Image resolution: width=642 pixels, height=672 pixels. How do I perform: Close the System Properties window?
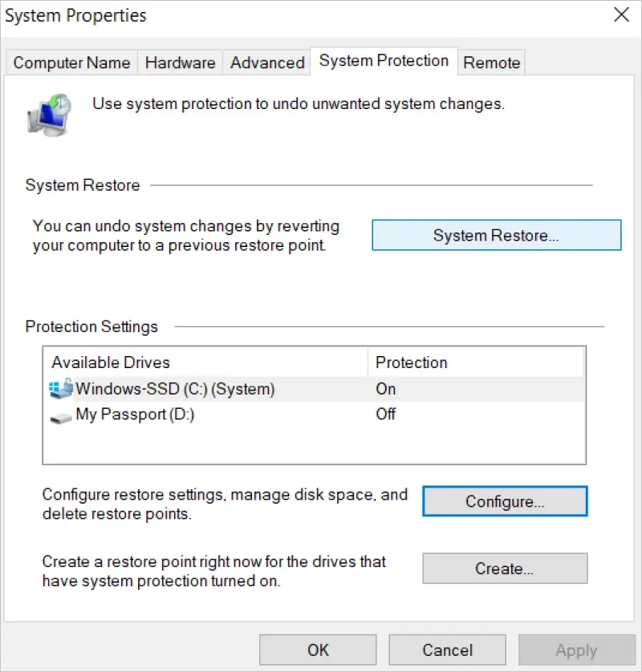coord(623,14)
